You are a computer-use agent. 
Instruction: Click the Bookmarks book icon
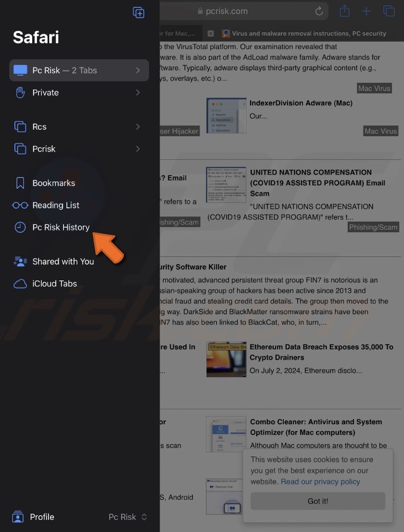(20, 183)
